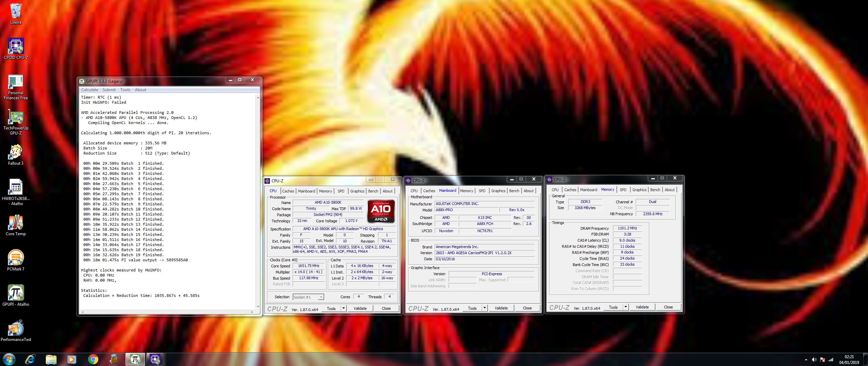Screen dimensions: 868x366
Task: Switch to SPD tab in Mainboard CPU-Z window
Action: click(482, 191)
